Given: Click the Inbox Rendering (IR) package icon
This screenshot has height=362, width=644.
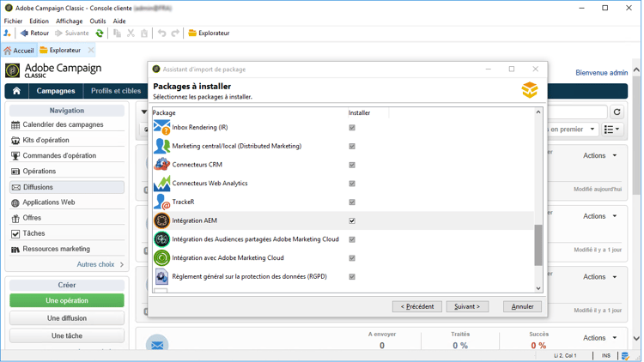Looking at the screenshot, I should click(x=161, y=127).
